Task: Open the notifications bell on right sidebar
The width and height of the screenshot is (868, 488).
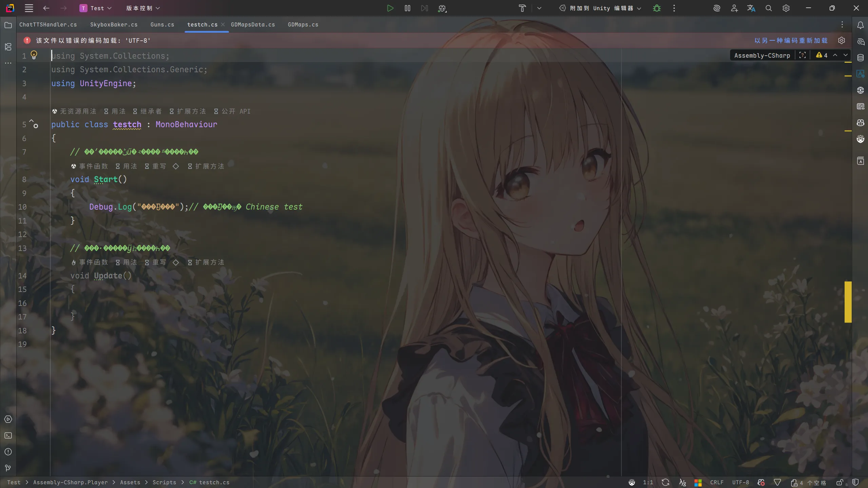Action: [x=860, y=25]
